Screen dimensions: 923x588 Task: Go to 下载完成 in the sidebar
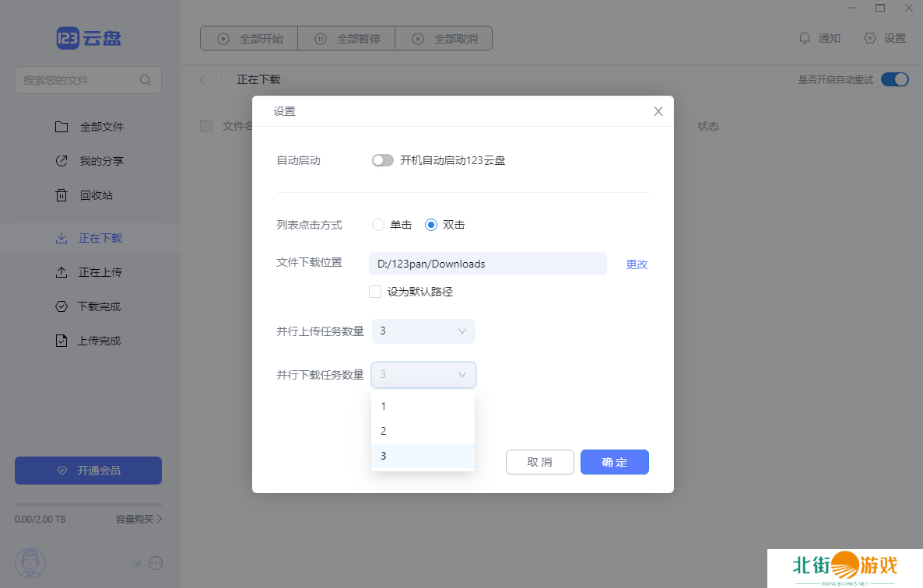tap(99, 306)
